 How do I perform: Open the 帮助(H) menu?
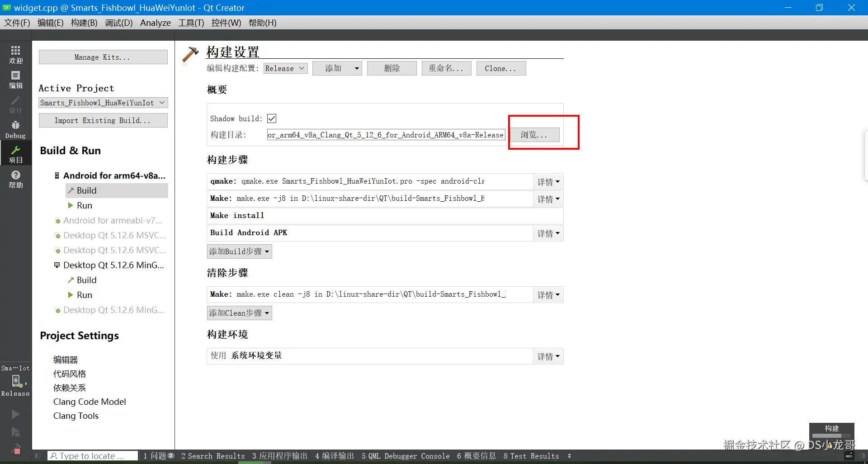[x=262, y=23]
